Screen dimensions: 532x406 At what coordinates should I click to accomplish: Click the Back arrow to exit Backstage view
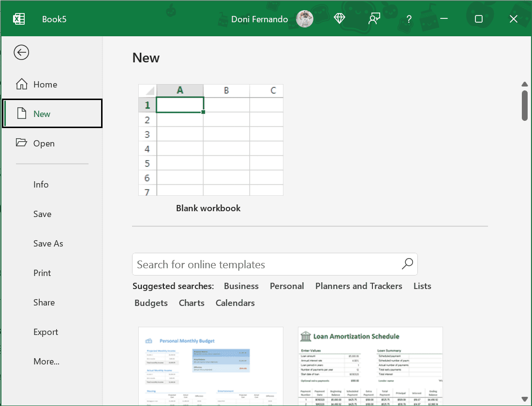[21, 52]
